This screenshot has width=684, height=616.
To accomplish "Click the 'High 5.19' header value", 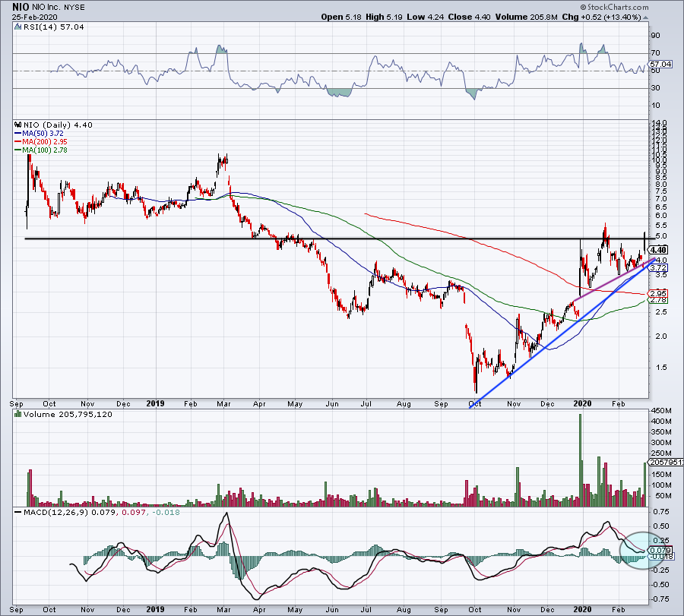I will tap(385, 17).
